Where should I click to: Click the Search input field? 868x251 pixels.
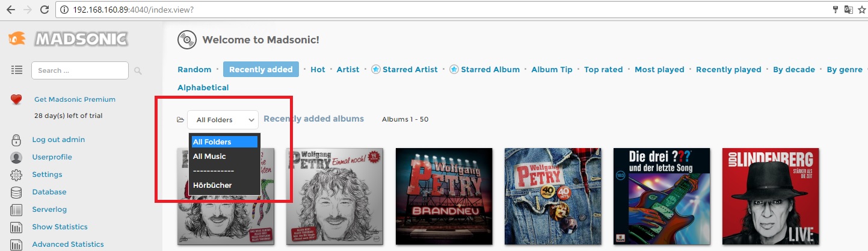(x=80, y=70)
